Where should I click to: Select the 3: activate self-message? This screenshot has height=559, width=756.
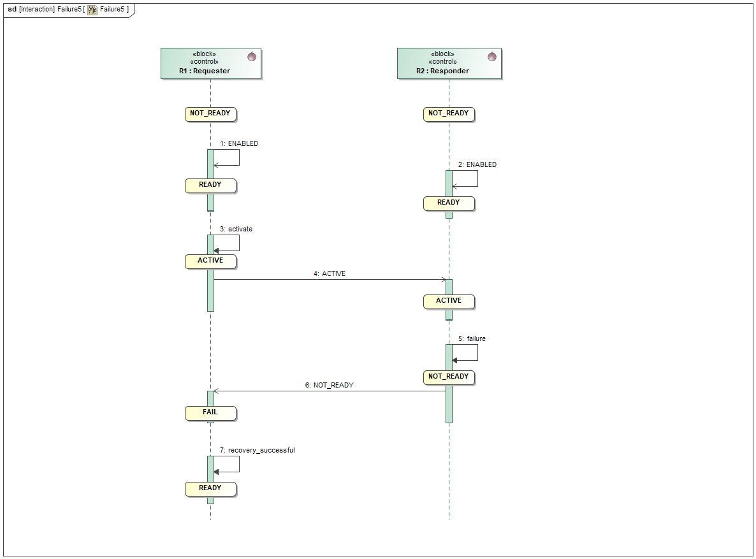[x=236, y=229]
